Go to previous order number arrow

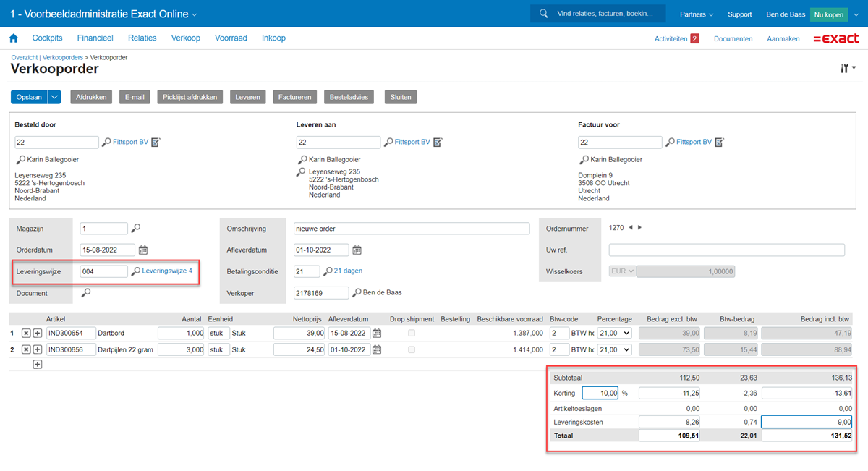click(631, 228)
